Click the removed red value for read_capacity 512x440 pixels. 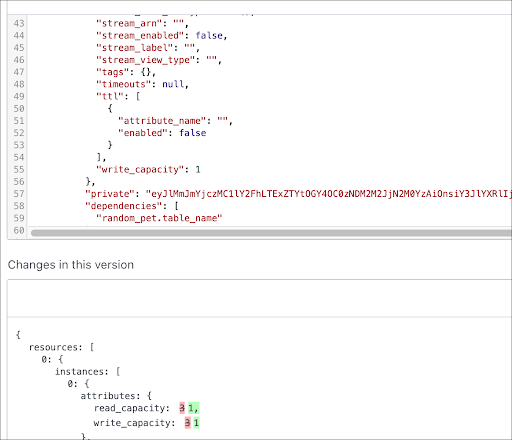(182, 408)
